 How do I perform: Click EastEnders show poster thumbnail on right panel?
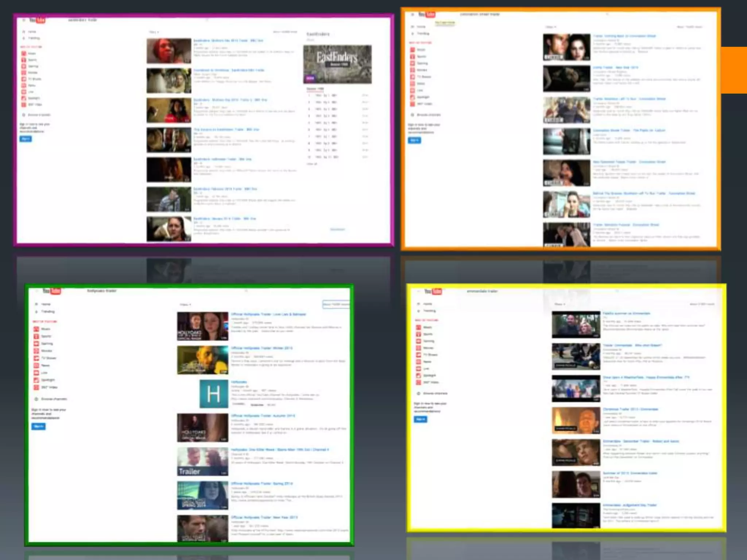coord(337,65)
